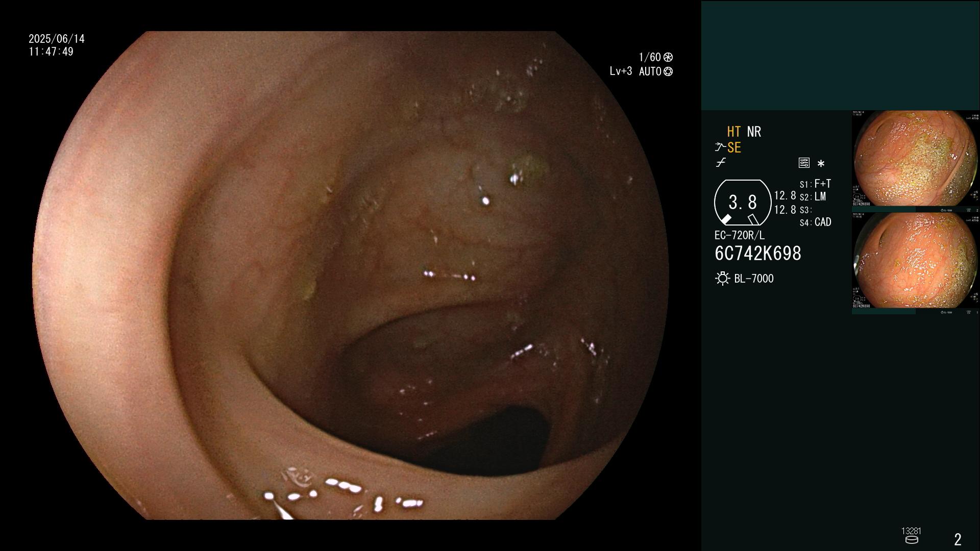This screenshot has width=980, height=551.
Task: Click the scope model EC-720R/L text
Action: click(740, 236)
